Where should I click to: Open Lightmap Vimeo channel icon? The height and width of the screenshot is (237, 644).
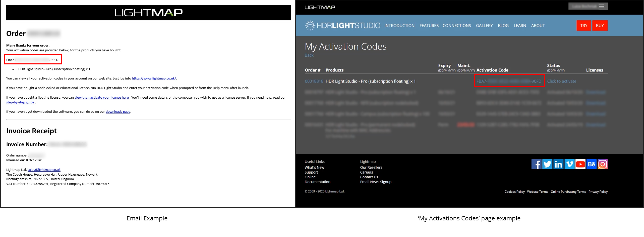pyautogui.click(x=569, y=164)
